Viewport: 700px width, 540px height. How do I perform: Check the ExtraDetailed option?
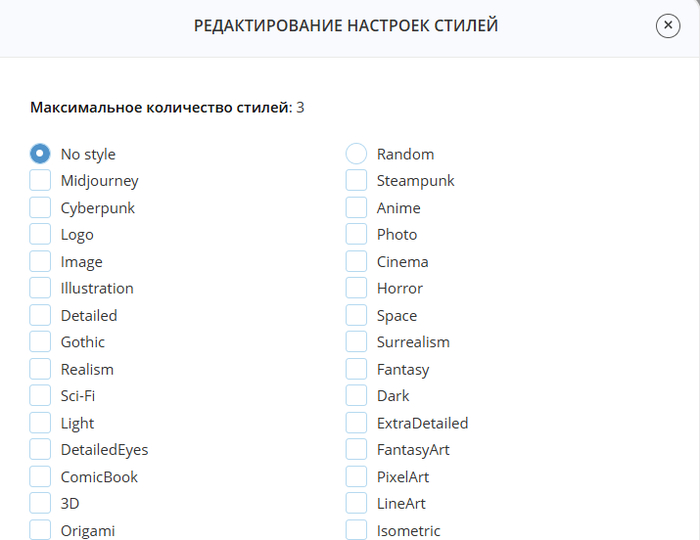(x=356, y=423)
